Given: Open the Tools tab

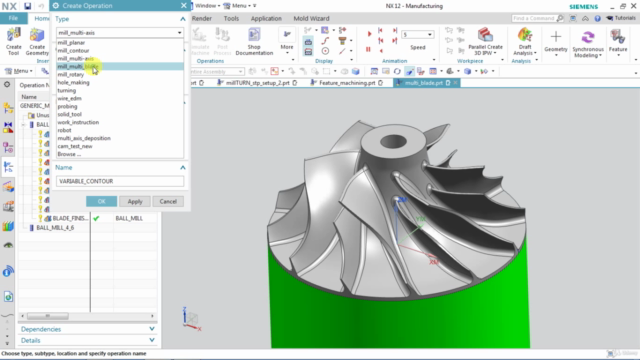Looking at the screenshot, I should pos(231,18).
